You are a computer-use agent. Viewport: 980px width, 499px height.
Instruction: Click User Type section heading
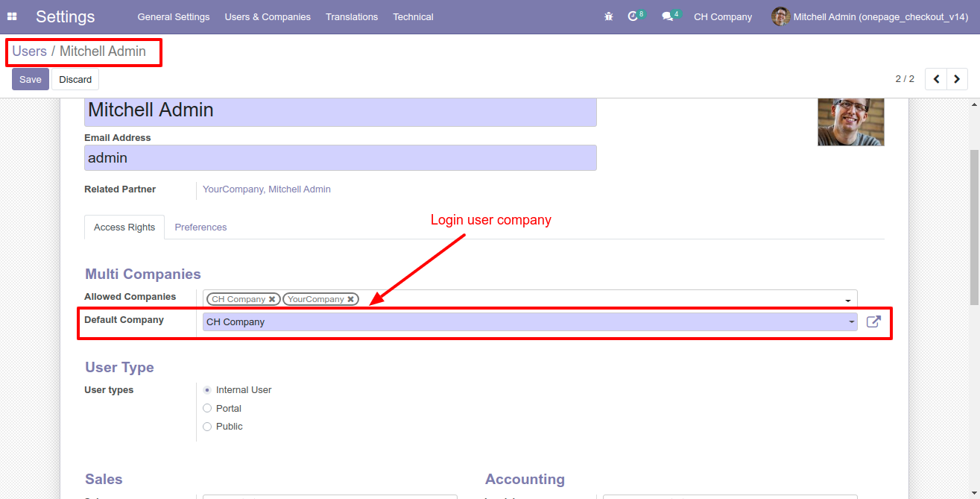[x=119, y=367]
